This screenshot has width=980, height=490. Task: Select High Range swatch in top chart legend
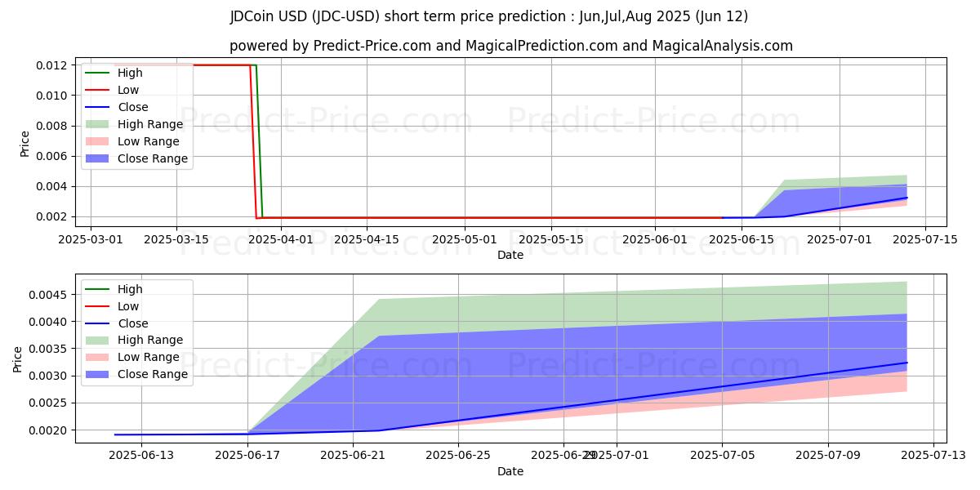[97, 124]
